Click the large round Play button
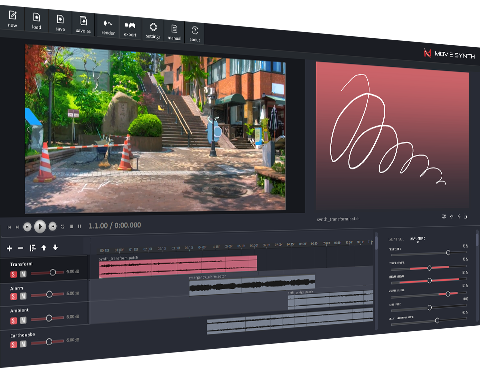 tap(40, 227)
